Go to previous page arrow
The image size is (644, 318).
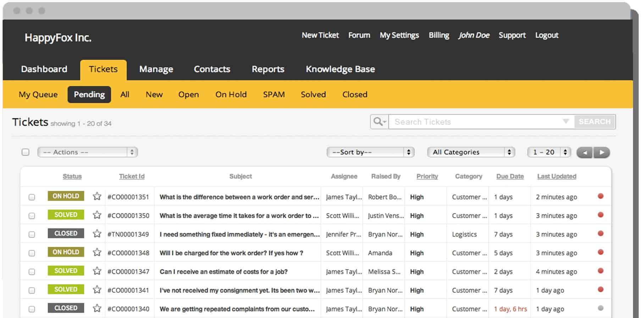584,152
